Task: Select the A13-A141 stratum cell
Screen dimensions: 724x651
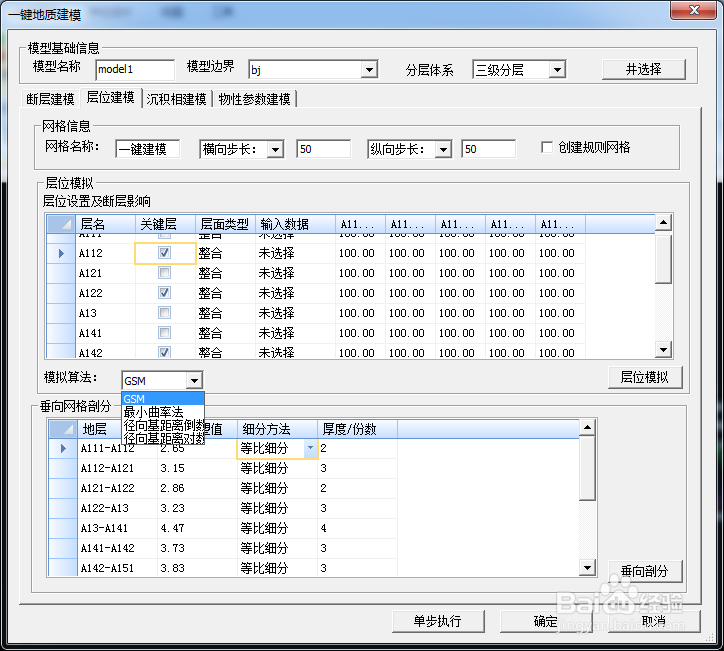Action: click(117, 528)
